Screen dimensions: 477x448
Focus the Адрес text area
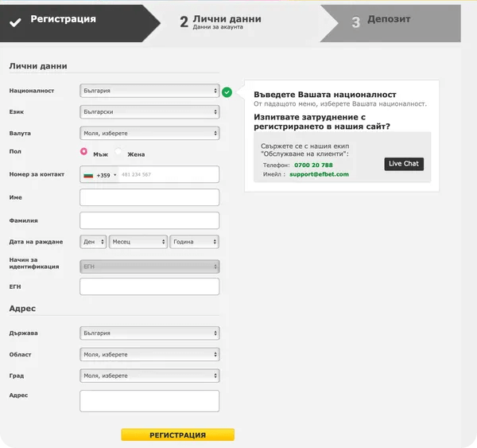[x=149, y=401]
